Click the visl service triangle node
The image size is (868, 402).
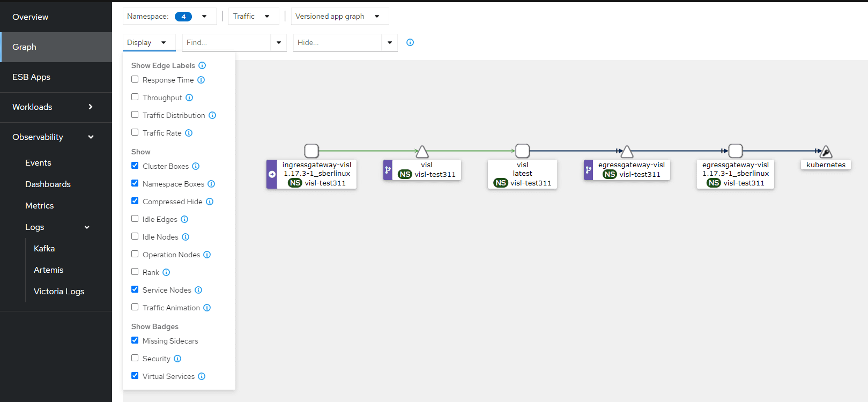point(422,152)
